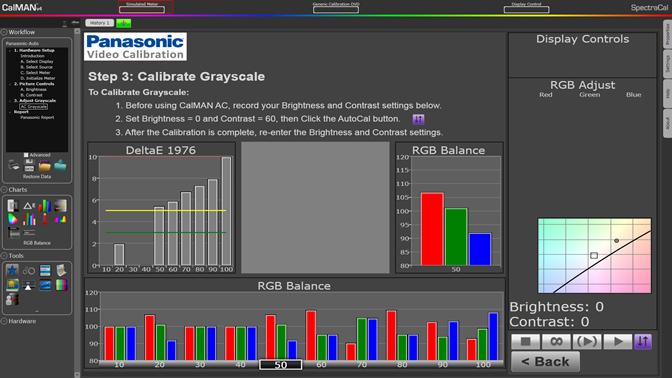The width and height of the screenshot is (672, 378).
Task: Collapse the Workflow section
Action: pyautogui.click(x=4, y=32)
